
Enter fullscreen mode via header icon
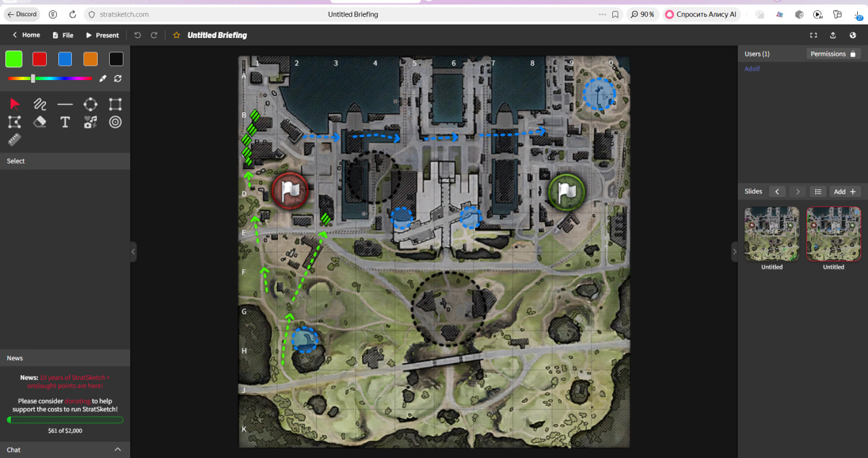point(813,35)
